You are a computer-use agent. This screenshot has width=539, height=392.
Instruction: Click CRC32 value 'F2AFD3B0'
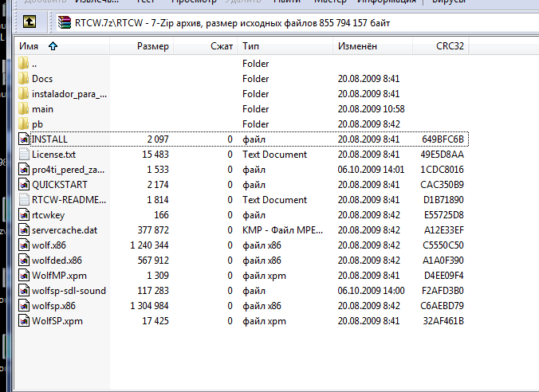[443, 291]
